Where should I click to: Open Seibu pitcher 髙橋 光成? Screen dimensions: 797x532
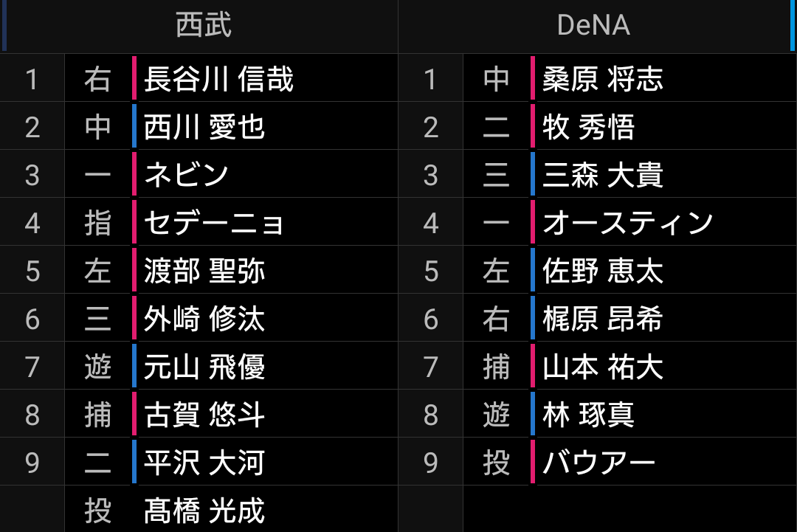pyautogui.click(x=204, y=510)
